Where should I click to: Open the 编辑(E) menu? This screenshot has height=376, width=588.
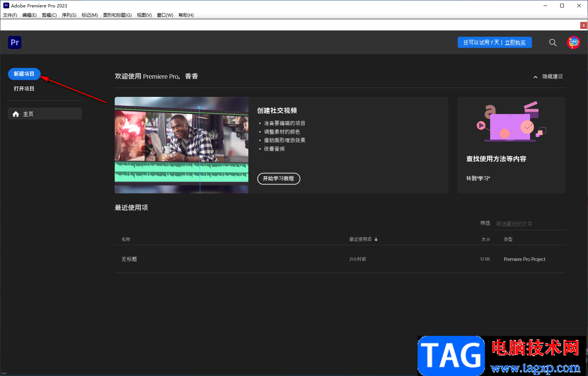point(29,15)
